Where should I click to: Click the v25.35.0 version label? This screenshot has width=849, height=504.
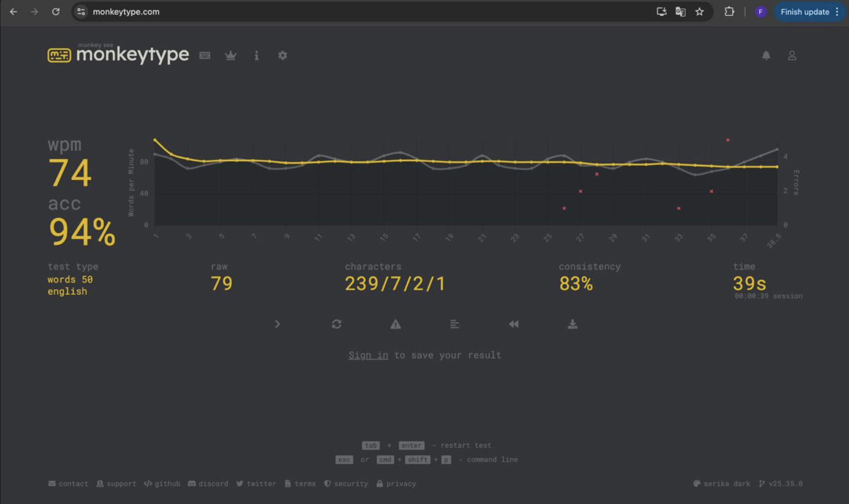[781, 483]
